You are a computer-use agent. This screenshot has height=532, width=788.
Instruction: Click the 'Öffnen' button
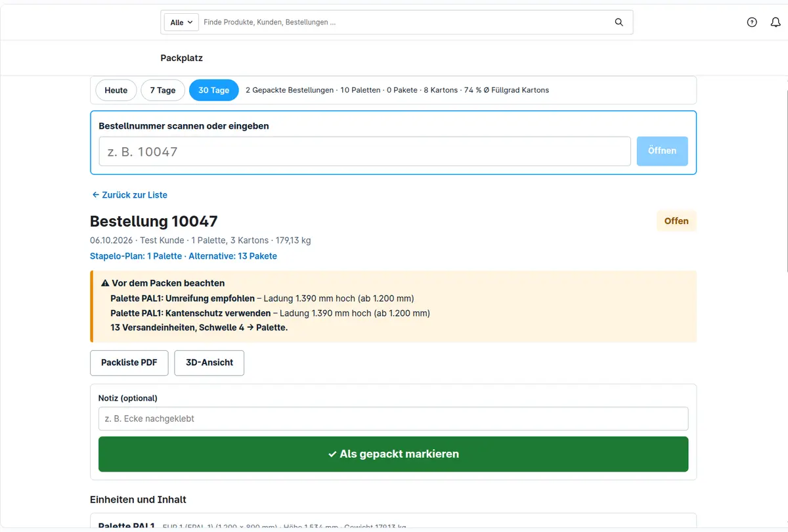[662, 151]
